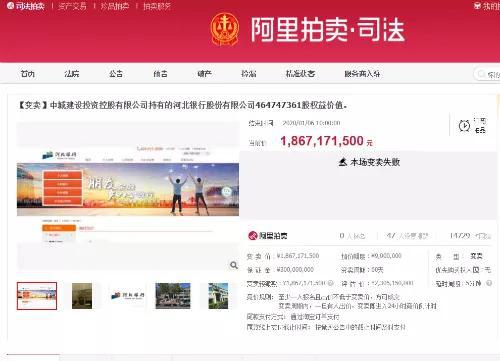Open the 法院 navigation tab

pyautogui.click(x=72, y=74)
